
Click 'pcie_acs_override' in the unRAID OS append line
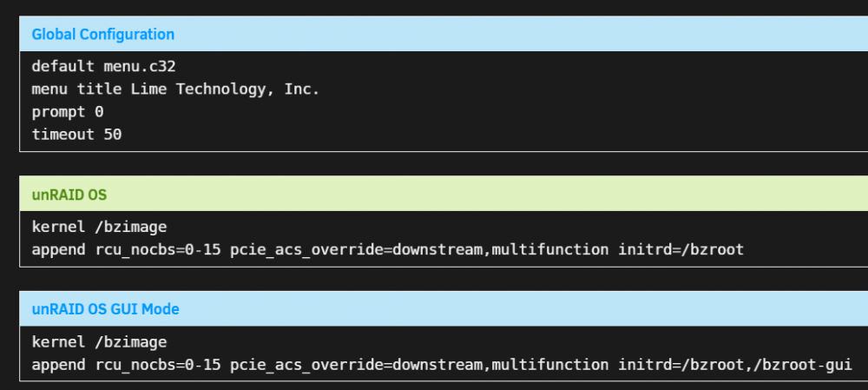coord(306,250)
